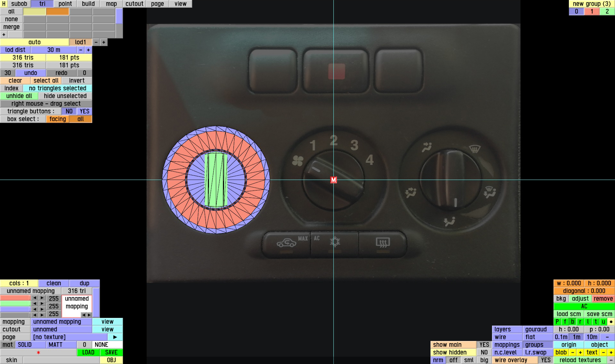Viewport: 615px width, 364px height.
Task: Click the orange color swatch in group grid
Action: 57,12
